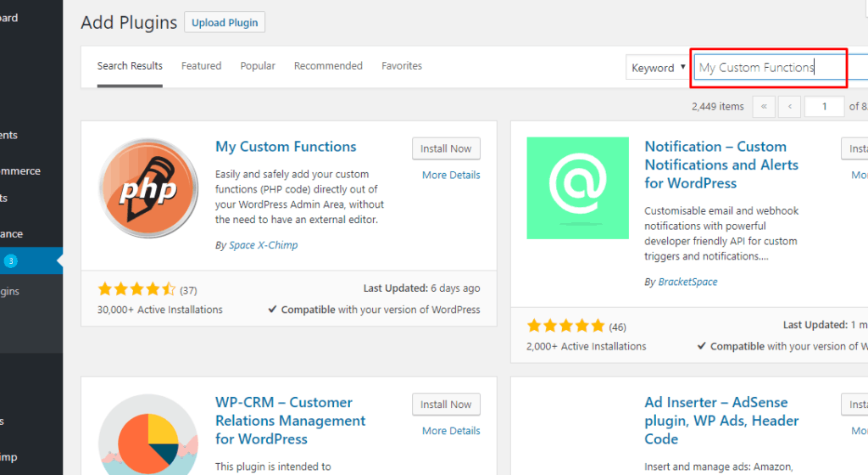868x475 pixels.
Task: Install the My Custom Functions plugin
Action: (446, 148)
